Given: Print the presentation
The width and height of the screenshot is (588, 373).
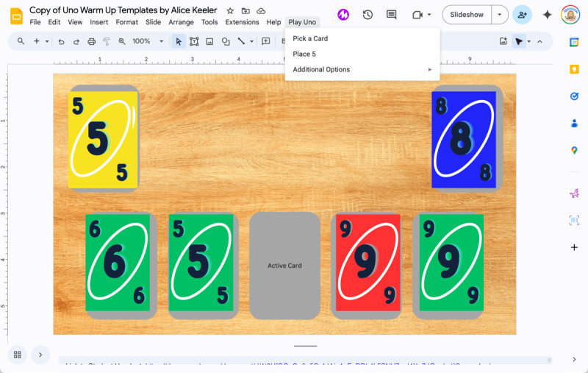Looking at the screenshot, I should (x=91, y=41).
